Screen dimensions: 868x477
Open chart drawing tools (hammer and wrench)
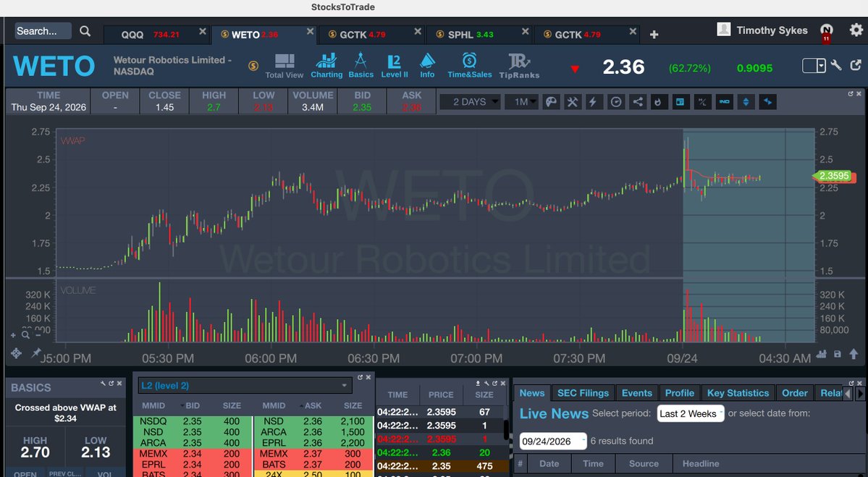(x=573, y=102)
